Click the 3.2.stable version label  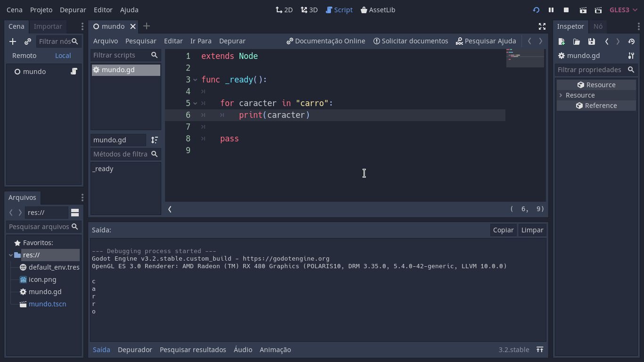coord(514,350)
